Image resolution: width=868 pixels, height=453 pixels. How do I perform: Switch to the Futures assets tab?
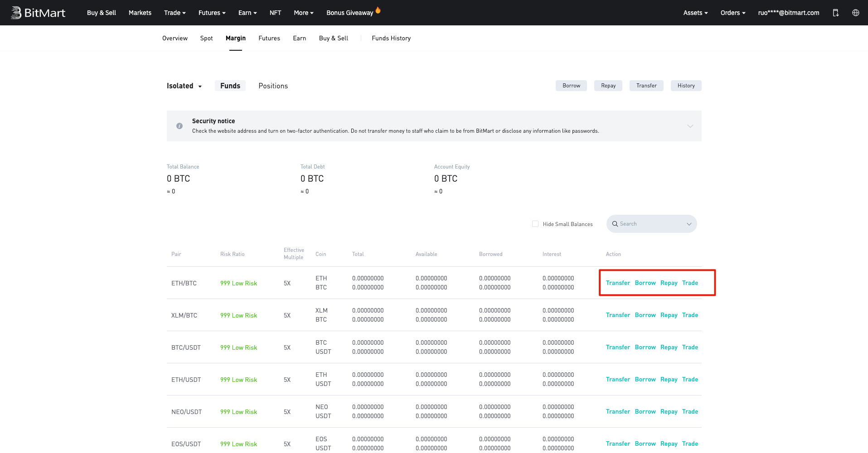tap(269, 38)
